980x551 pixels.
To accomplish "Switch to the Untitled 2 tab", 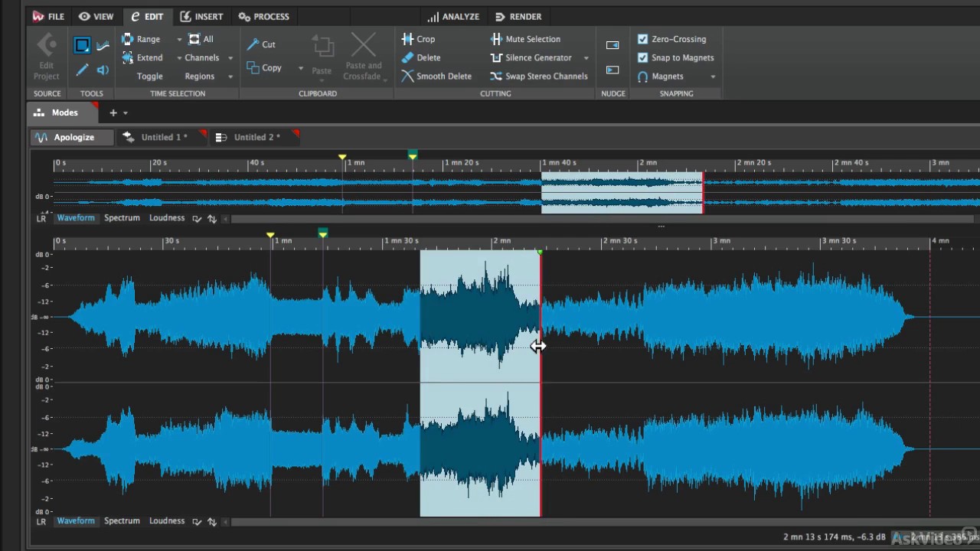I will coord(256,137).
